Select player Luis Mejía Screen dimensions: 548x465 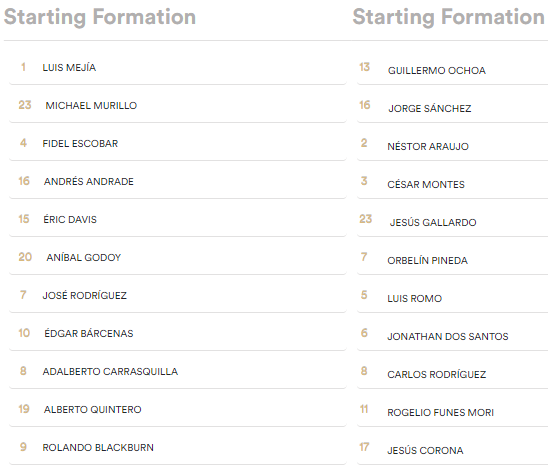click(x=178, y=67)
